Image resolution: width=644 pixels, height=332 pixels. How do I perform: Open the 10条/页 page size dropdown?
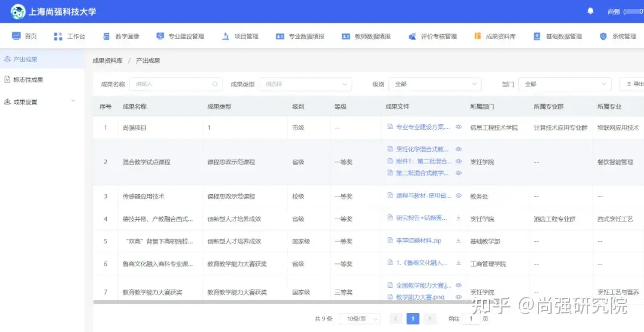360,319
